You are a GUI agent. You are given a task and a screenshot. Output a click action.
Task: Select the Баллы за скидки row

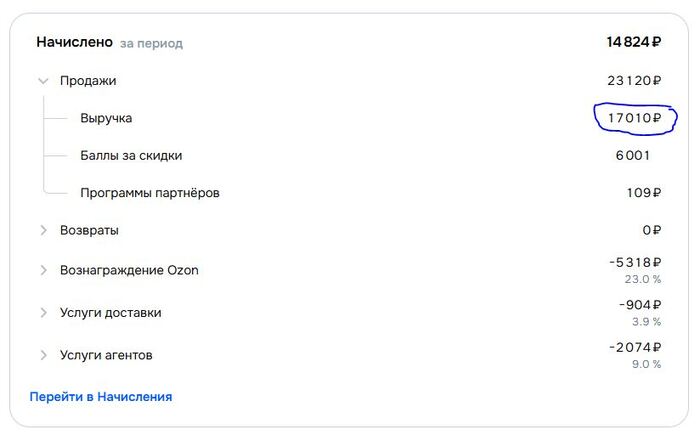[131, 155]
